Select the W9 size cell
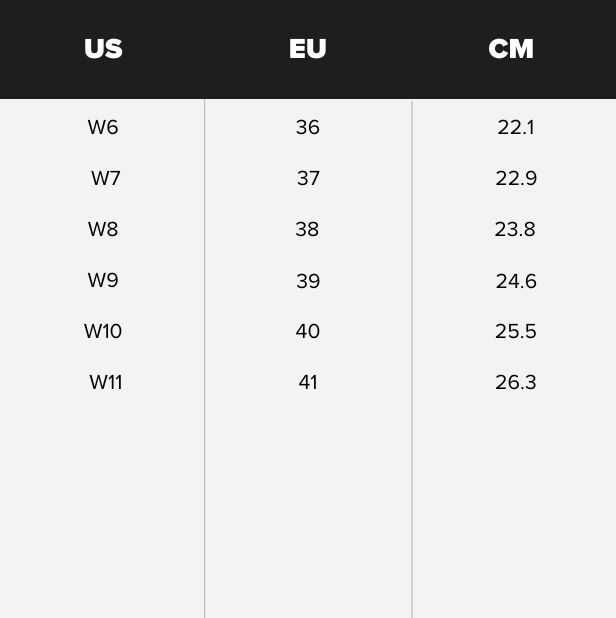Image resolution: width=616 pixels, height=618 pixels. click(103, 280)
